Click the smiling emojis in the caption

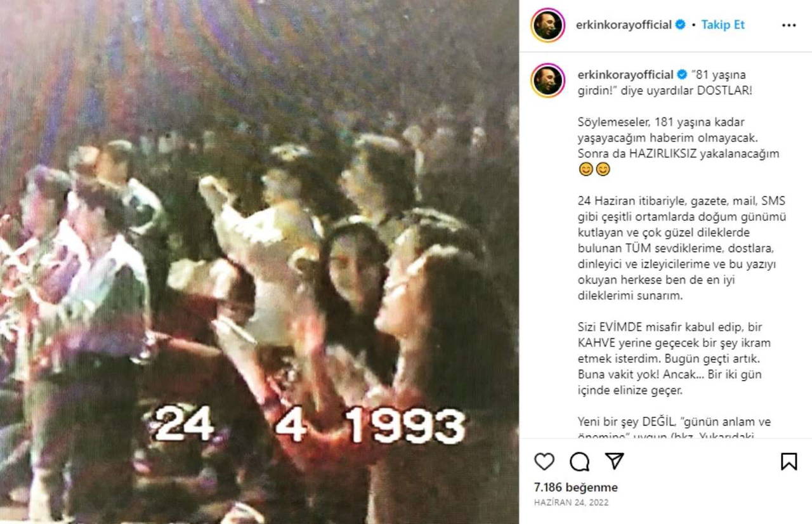(x=594, y=169)
